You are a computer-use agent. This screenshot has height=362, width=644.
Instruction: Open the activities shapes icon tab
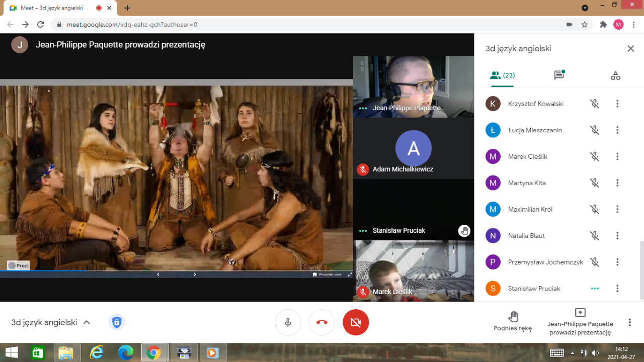(x=615, y=75)
